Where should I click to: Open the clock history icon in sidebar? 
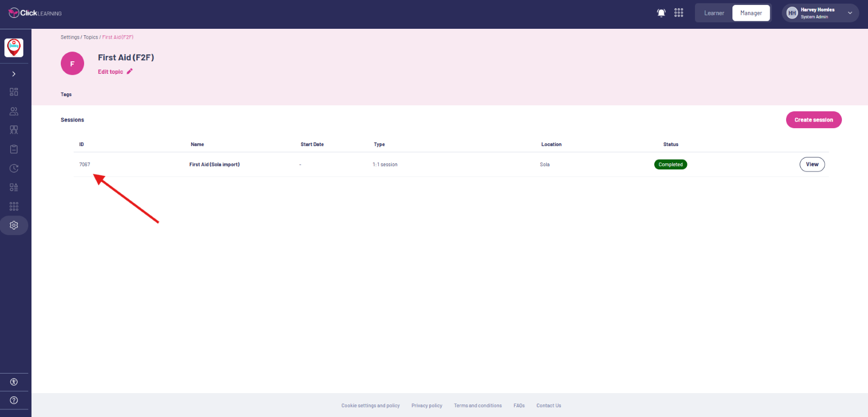pyautogui.click(x=14, y=168)
